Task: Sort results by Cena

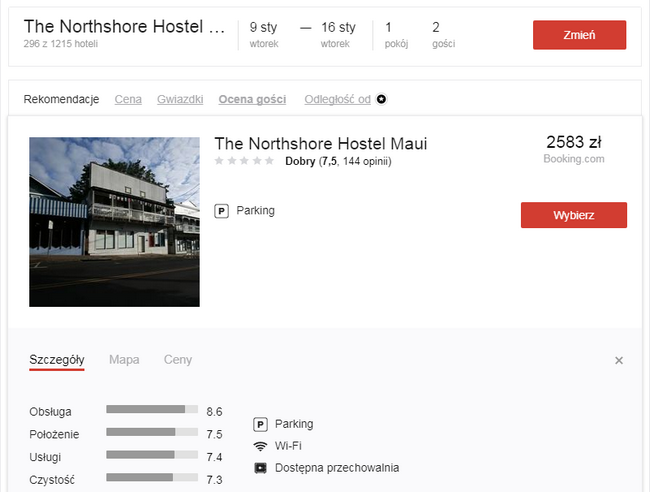Action: click(128, 99)
